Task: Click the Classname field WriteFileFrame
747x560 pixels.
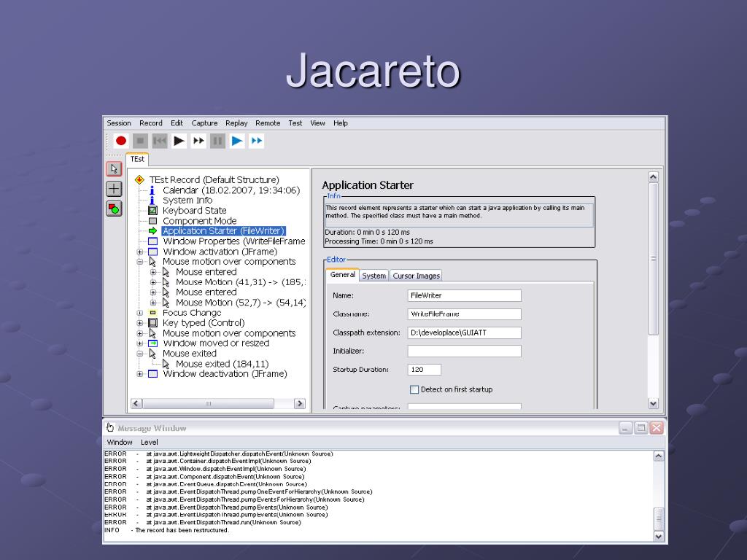Action: point(465,314)
